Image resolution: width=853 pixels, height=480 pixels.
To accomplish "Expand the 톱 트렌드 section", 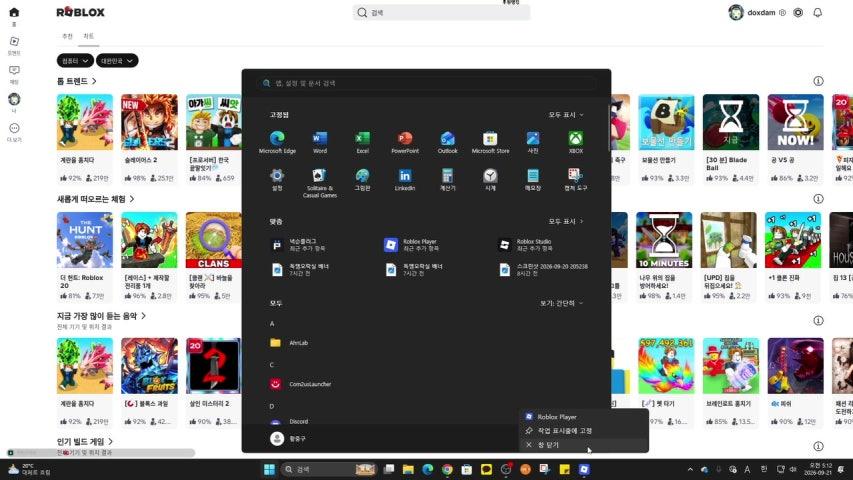I will click(77, 81).
